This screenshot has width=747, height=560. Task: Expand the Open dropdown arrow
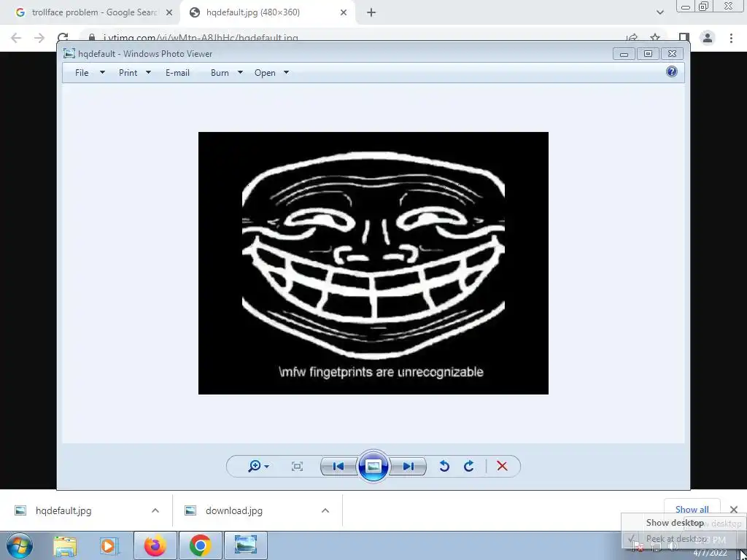(x=286, y=72)
